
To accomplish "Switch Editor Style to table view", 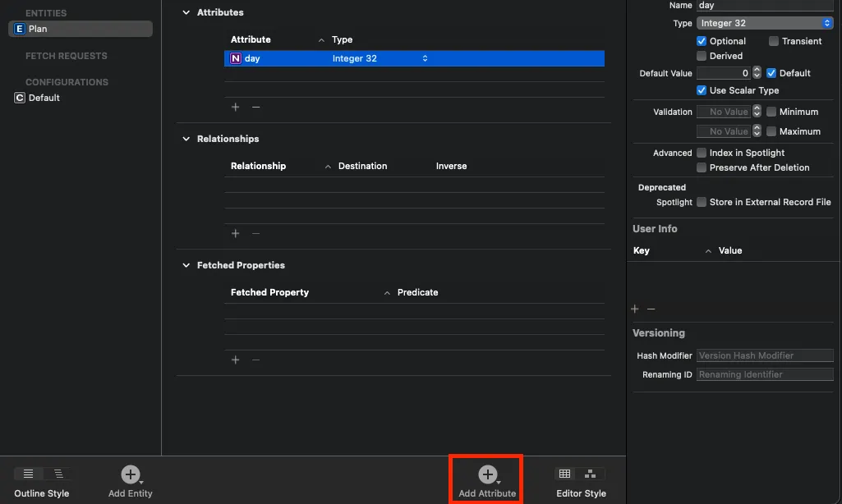I will (564, 474).
